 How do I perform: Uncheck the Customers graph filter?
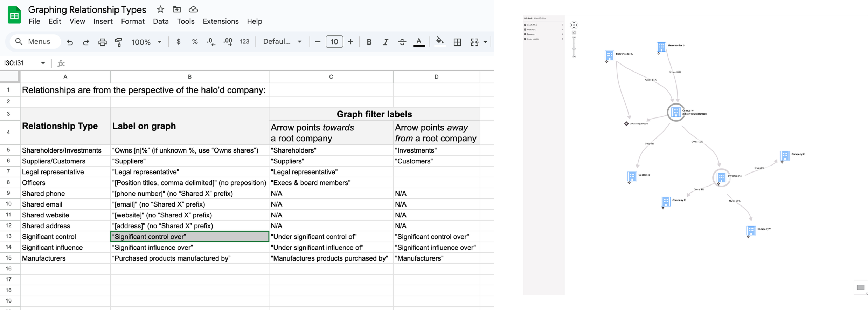coord(525,34)
